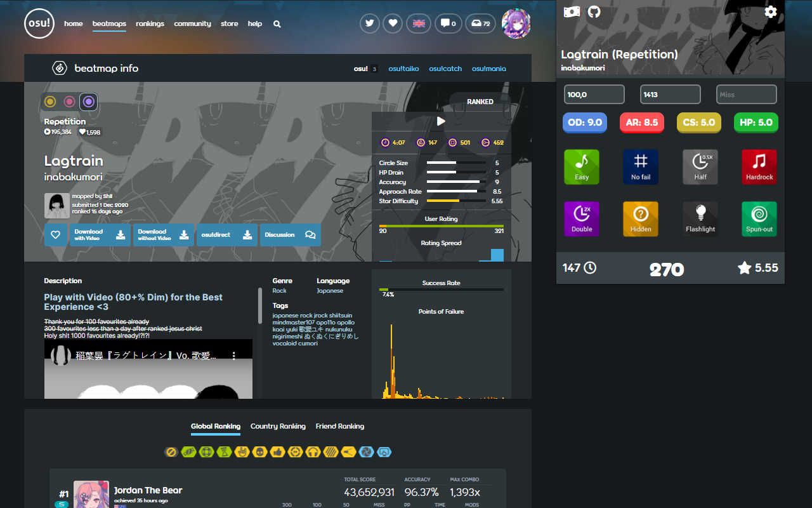Click the osu!direct download button
Image resolution: width=812 pixels, height=508 pixels.
tap(227, 235)
